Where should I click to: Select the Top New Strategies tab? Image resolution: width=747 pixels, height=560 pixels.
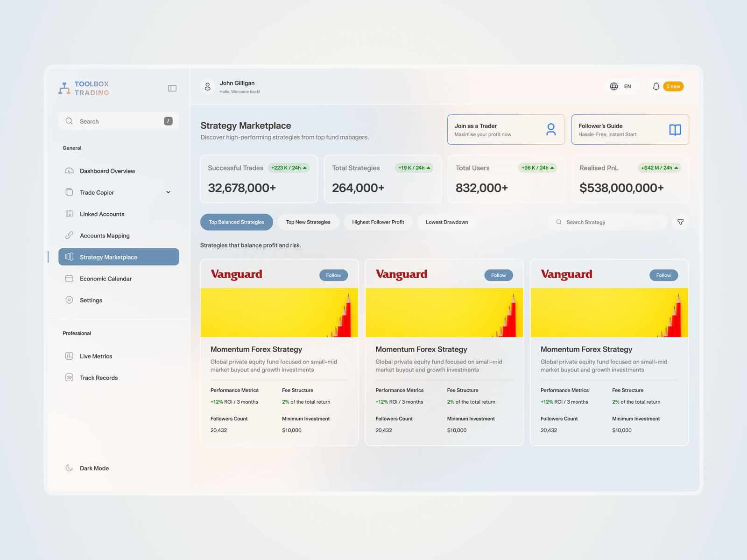(308, 222)
